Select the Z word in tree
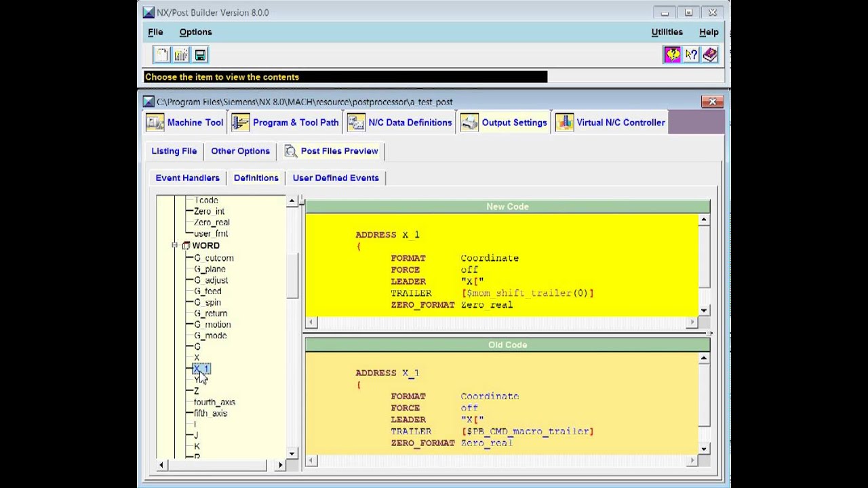Screen dimensions: 868x488 (197, 391)
